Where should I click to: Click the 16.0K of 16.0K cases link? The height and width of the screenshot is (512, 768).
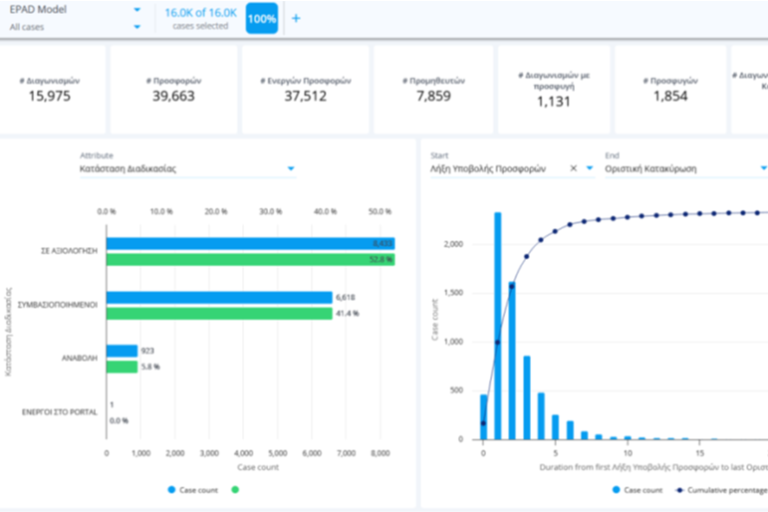tap(200, 11)
